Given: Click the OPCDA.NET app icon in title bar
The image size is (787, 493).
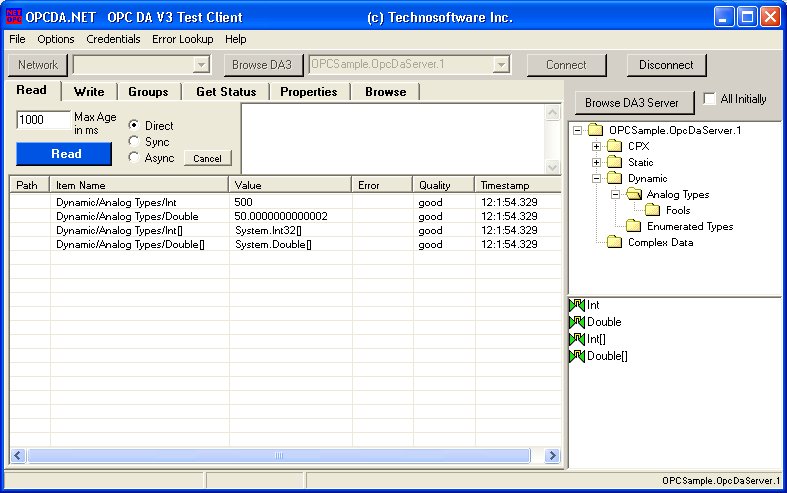Looking at the screenshot, I should (x=14, y=17).
